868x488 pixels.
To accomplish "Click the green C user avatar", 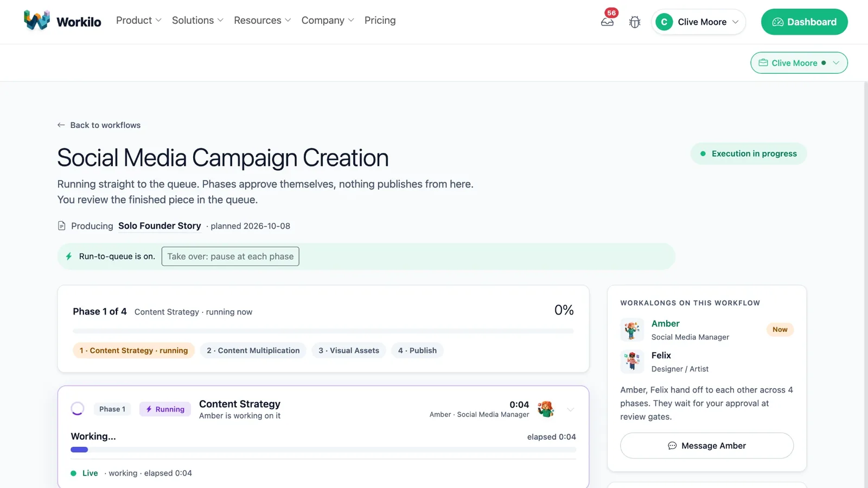I will 664,22.
